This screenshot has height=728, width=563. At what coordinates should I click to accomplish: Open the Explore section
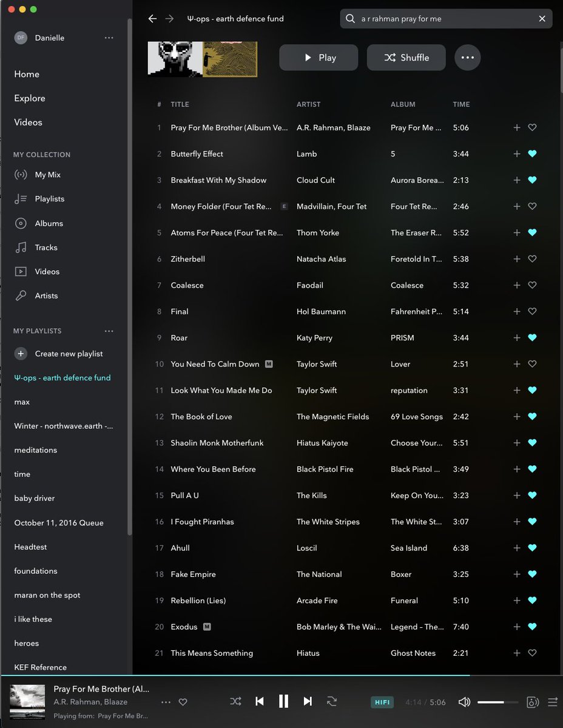[30, 98]
